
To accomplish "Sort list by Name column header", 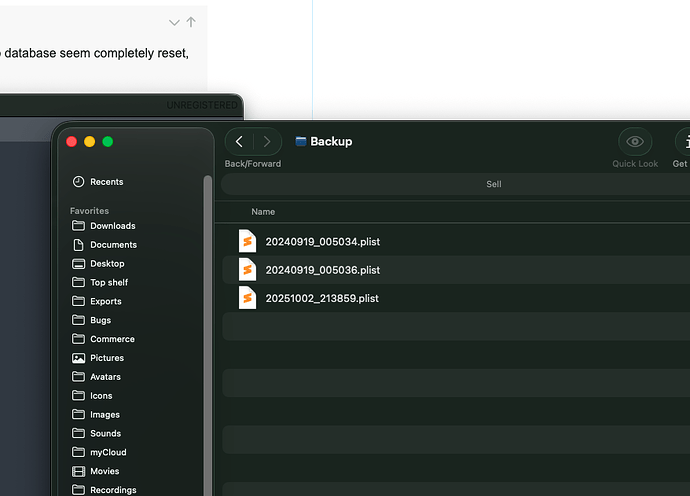I will point(263,212).
